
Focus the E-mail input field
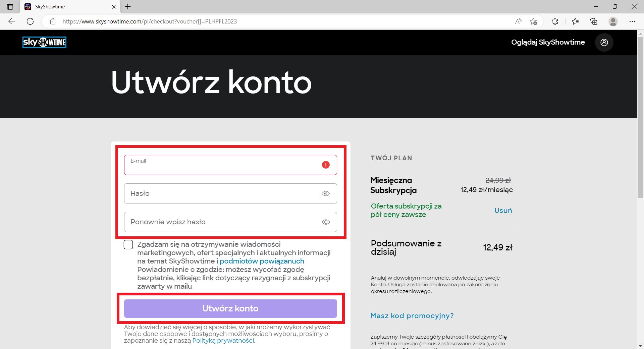pyautogui.click(x=230, y=165)
